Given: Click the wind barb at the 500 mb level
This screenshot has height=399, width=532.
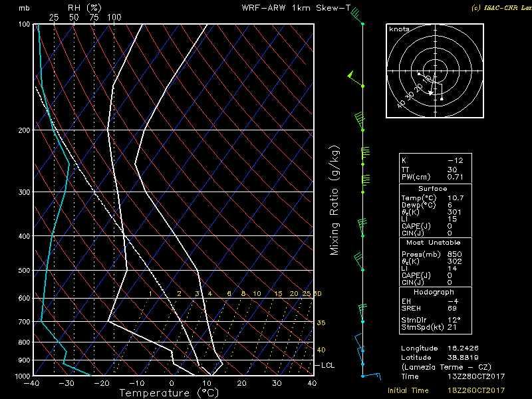Looking at the screenshot, I should pos(358,261).
